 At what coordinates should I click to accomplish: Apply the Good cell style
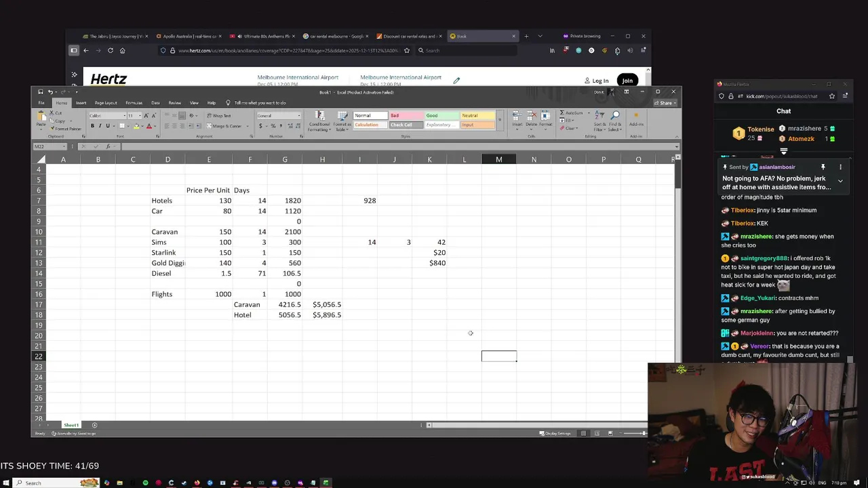click(x=441, y=116)
